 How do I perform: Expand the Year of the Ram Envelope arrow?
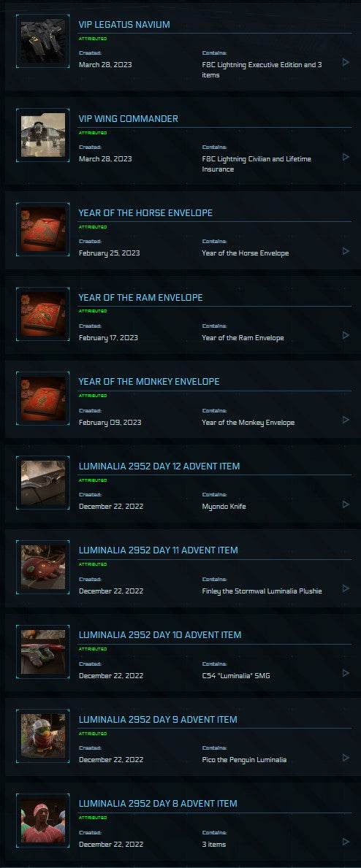(346, 335)
